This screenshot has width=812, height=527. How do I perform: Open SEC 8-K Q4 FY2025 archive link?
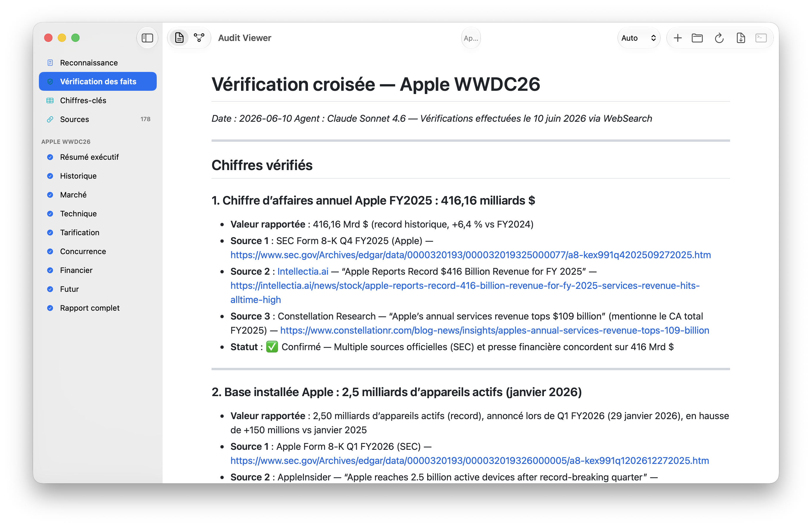(x=471, y=255)
